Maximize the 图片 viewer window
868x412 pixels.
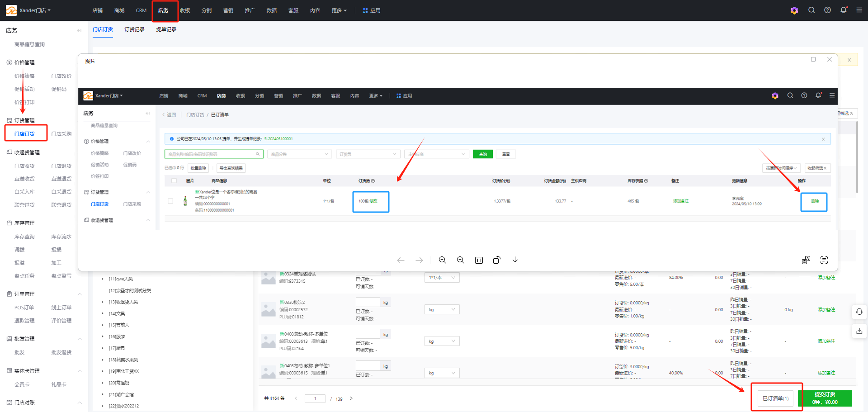813,59
